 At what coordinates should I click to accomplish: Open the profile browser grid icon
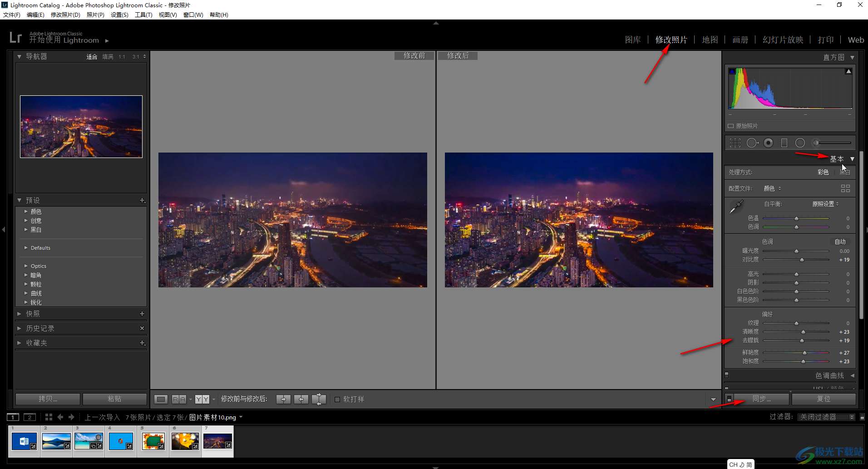(845, 188)
